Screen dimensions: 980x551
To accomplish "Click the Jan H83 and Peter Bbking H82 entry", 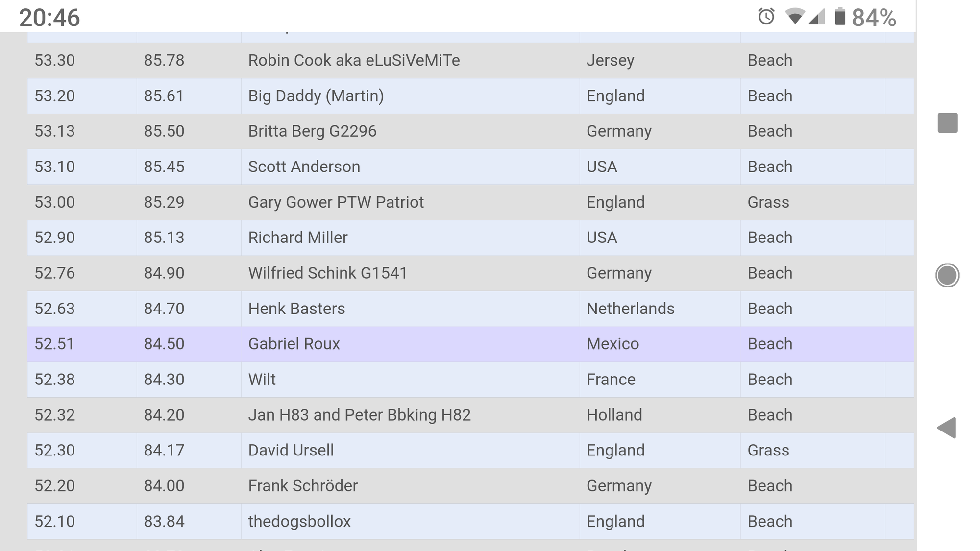I will pos(359,415).
